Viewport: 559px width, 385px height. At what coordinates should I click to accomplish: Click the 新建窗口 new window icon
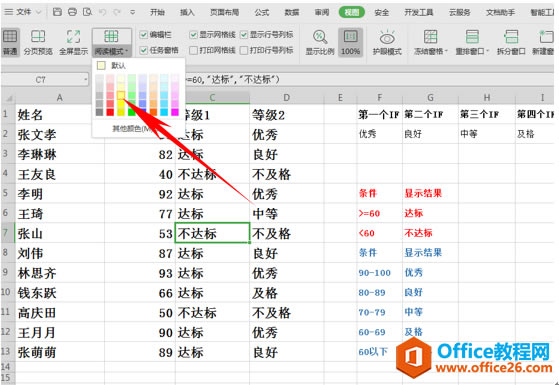point(545,36)
